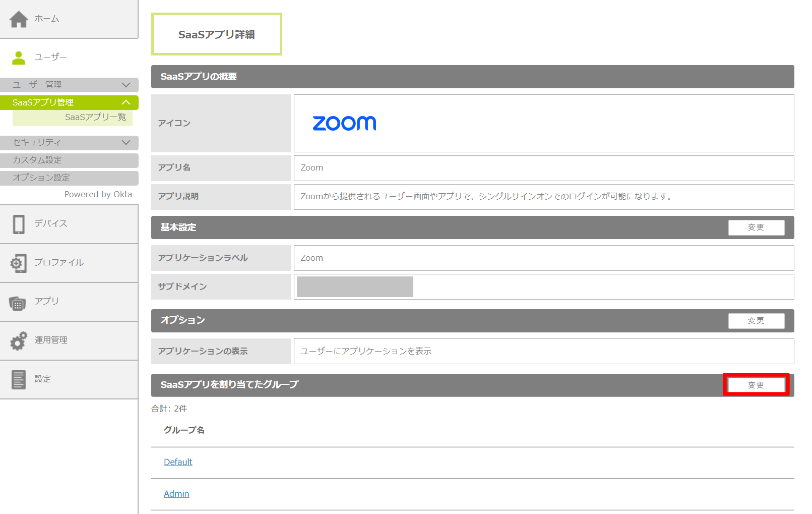Click the Zoom logo image

(344, 123)
